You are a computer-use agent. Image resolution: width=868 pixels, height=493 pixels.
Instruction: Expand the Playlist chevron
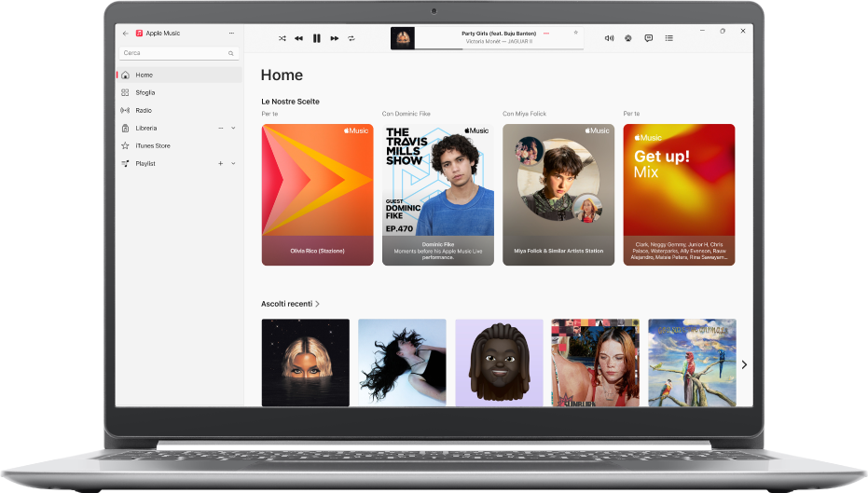pyautogui.click(x=233, y=163)
